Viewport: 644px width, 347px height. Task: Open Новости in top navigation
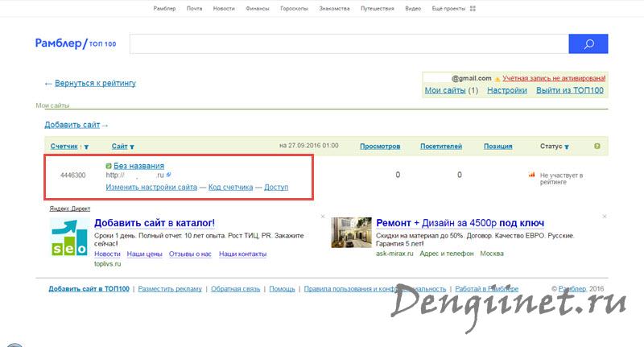224,8
